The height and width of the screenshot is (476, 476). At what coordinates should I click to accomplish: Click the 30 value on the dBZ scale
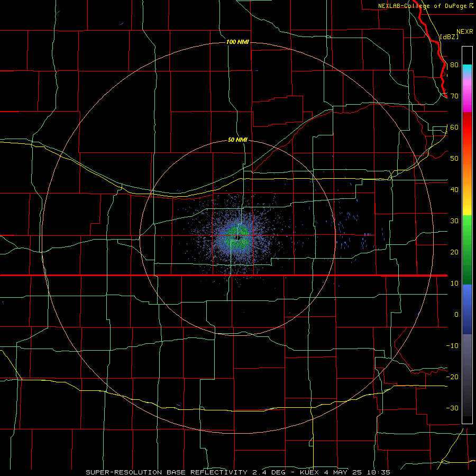tap(454, 221)
